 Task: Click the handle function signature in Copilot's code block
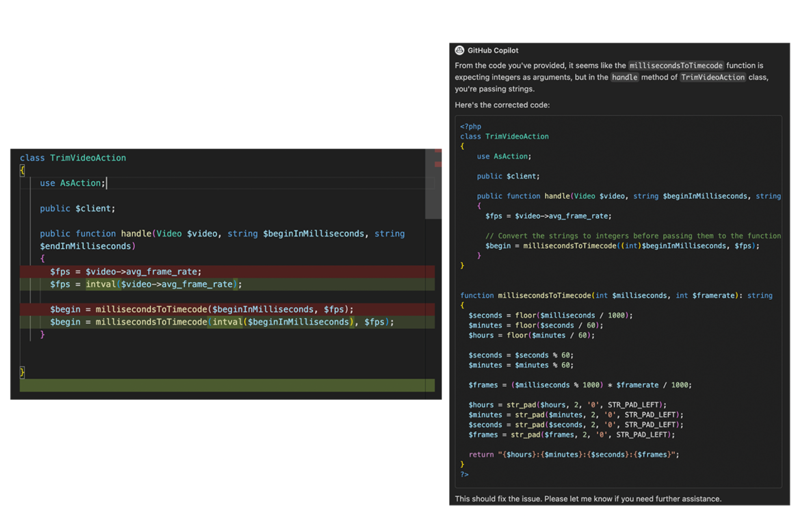click(629, 196)
